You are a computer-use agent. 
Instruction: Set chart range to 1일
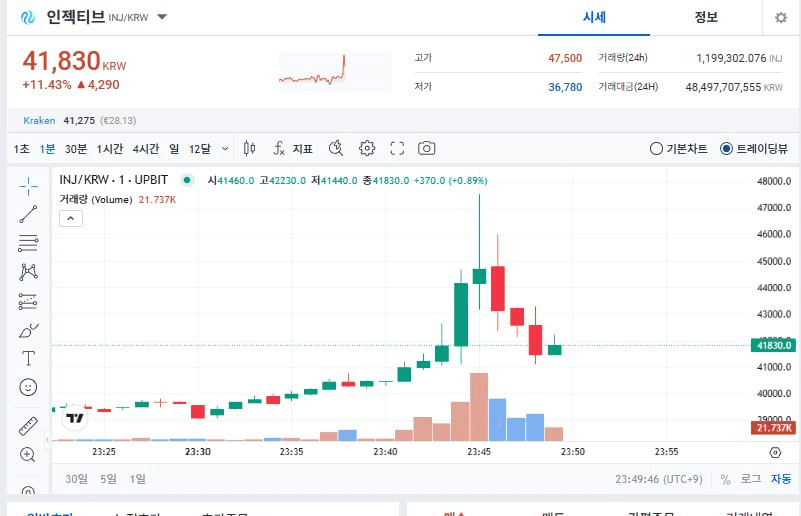coord(137,479)
